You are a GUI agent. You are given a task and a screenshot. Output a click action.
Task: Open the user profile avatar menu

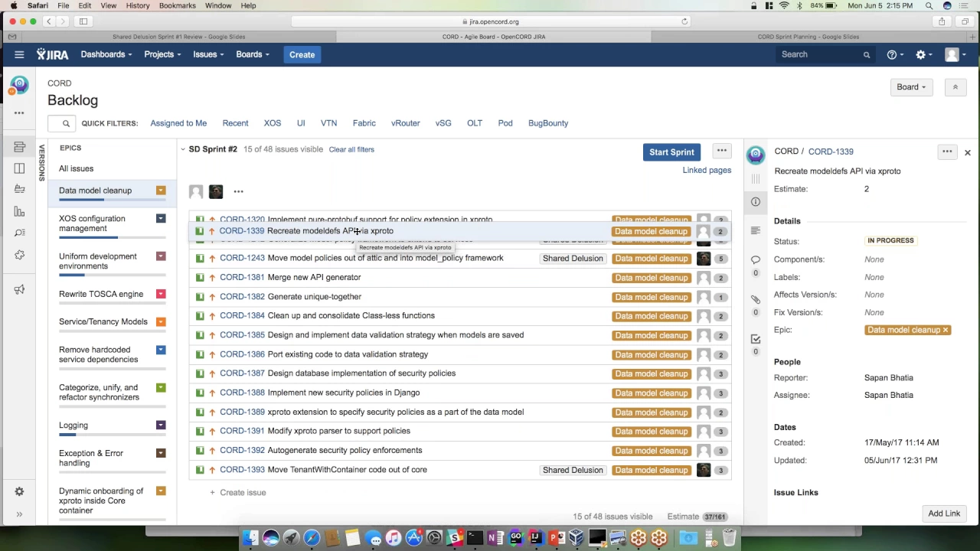[955, 54]
